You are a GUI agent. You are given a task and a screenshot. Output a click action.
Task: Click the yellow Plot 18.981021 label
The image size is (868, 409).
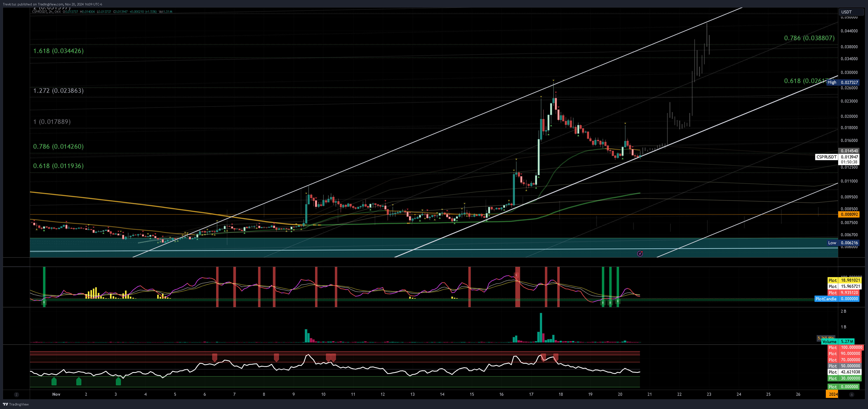point(845,280)
